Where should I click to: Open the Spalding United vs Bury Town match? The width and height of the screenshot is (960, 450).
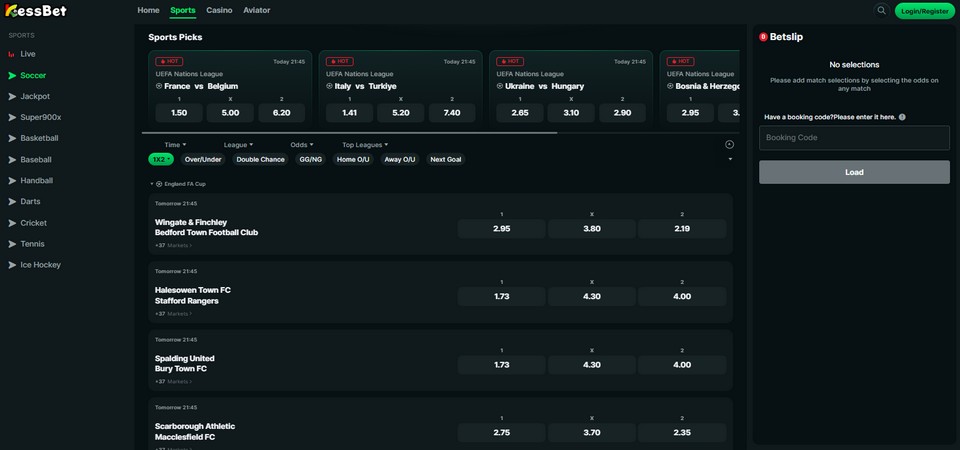coord(185,364)
